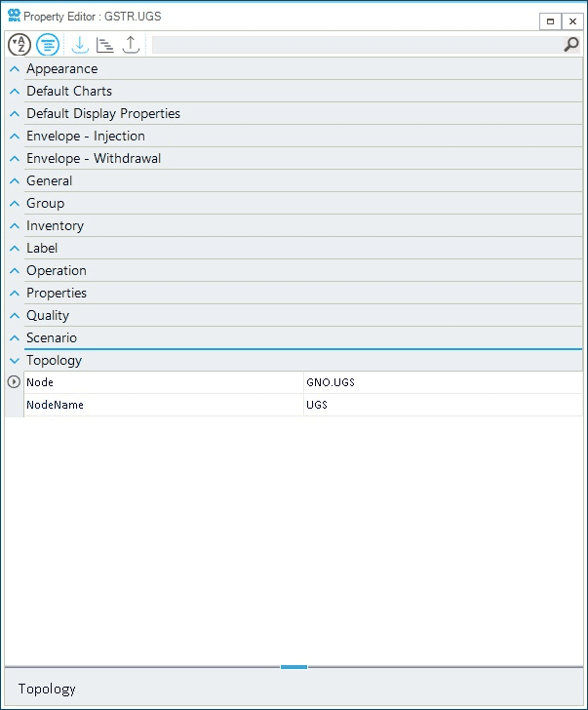Select the Node property name
588x710 pixels.
pos(40,382)
